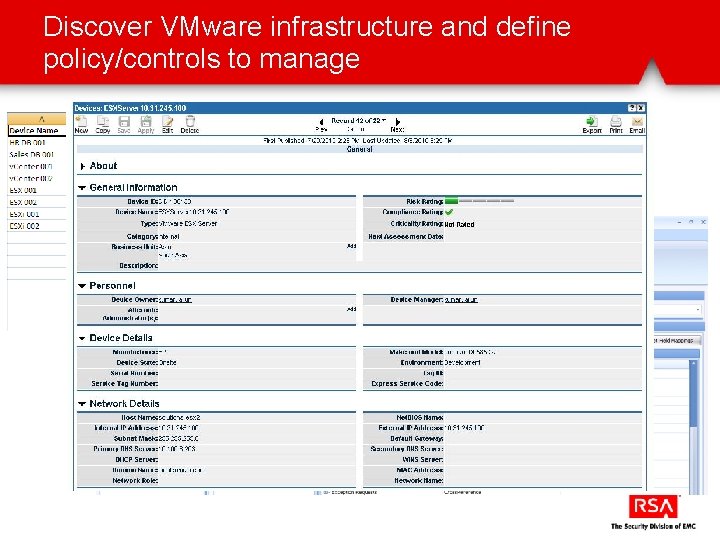Collapse the General Information section
The image size is (720, 540).
pos(82,188)
